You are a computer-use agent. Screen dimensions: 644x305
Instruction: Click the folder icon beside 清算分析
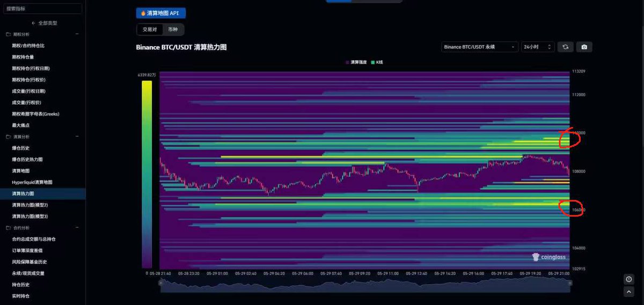pos(8,137)
